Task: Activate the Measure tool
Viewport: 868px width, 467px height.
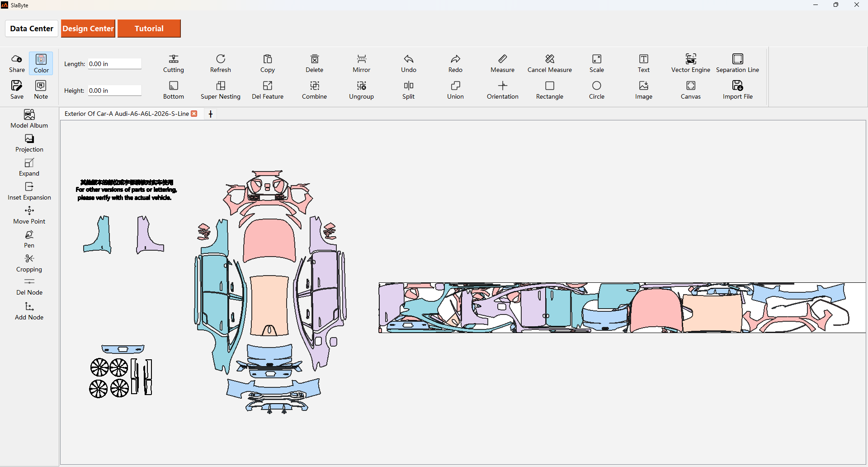Action: (x=503, y=63)
